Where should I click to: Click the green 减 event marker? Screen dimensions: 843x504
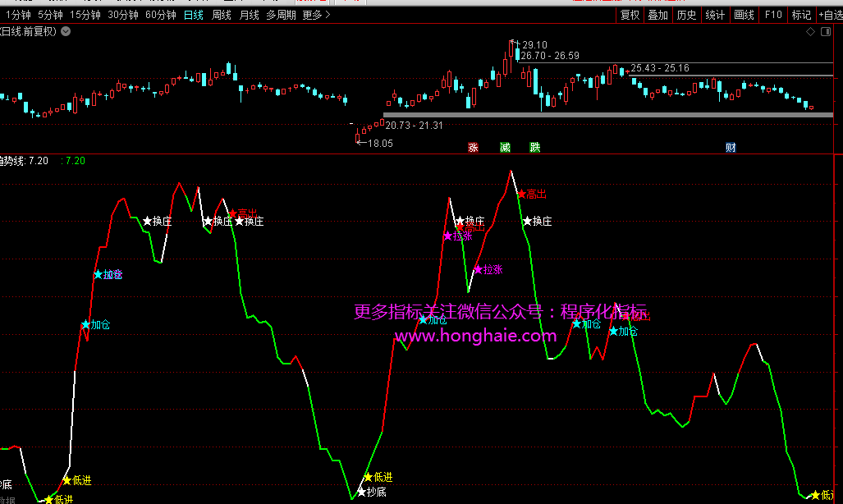(505, 148)
